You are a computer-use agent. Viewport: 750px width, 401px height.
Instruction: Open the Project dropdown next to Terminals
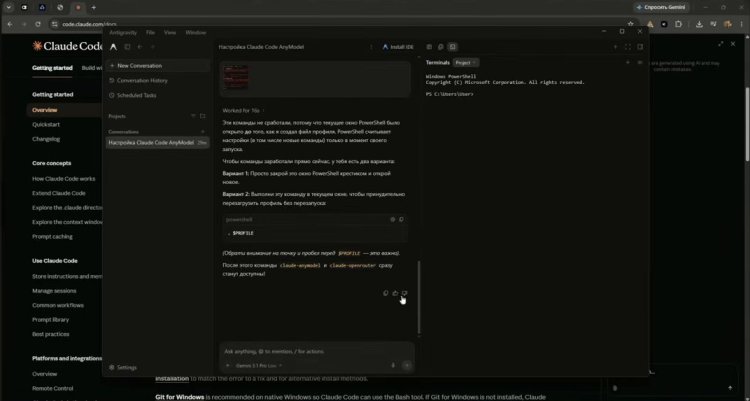465,63
